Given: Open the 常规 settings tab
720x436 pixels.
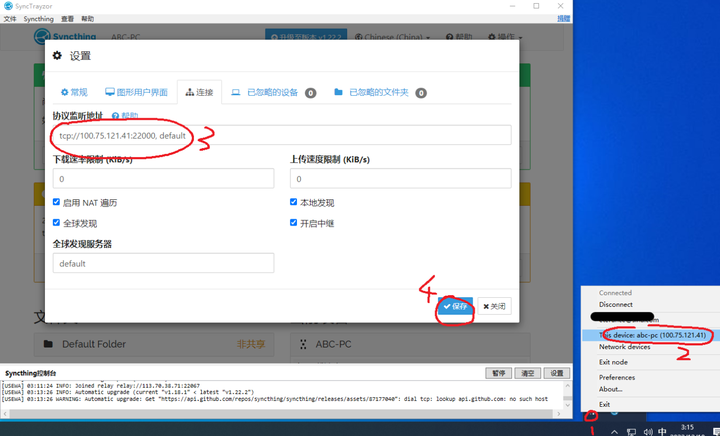Looking at the screenshot, I should pyautogui.click(x=74, y=92).
